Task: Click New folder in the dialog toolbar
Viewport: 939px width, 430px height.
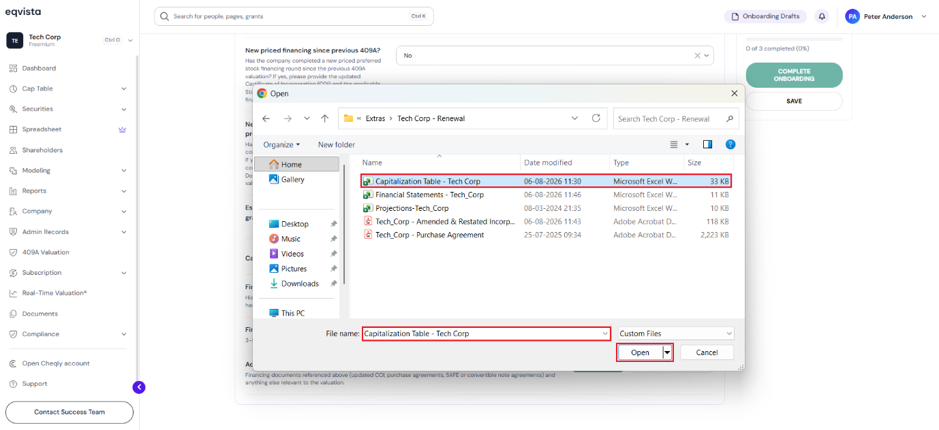Action: [336, 145]
